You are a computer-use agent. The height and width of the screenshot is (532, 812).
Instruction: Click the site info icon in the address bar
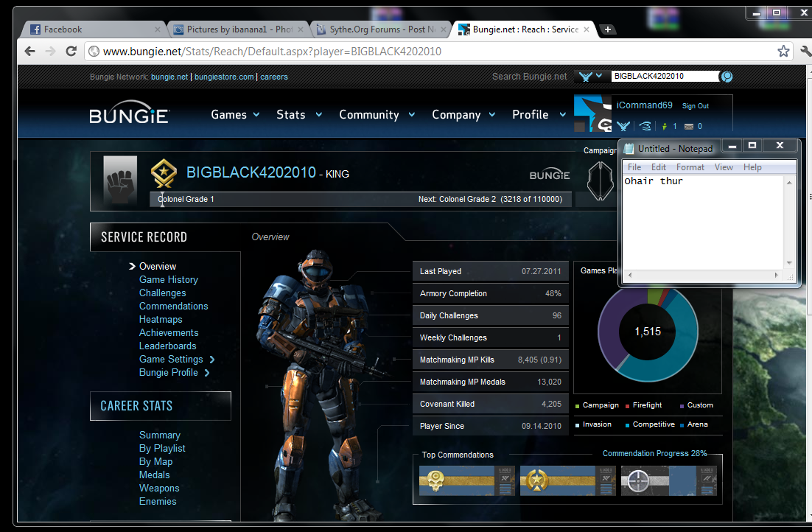(x=94, y=52)
